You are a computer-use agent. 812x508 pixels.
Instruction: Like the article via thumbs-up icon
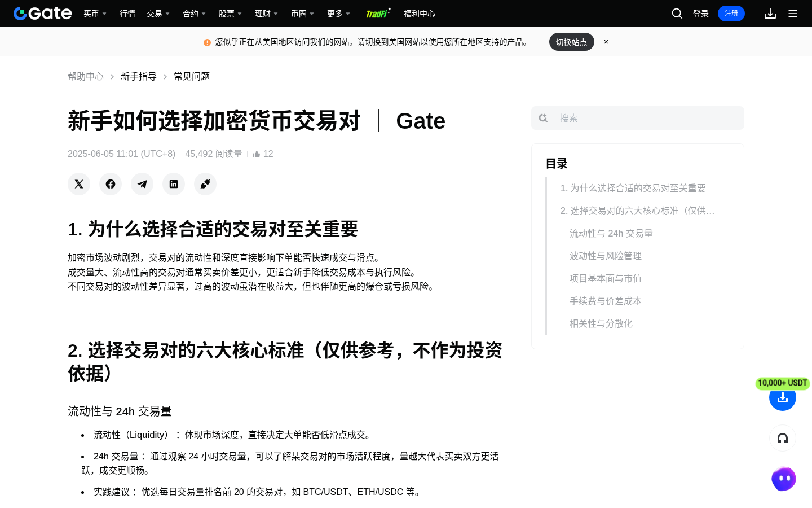pyautogui.click(x=257, y=154)
